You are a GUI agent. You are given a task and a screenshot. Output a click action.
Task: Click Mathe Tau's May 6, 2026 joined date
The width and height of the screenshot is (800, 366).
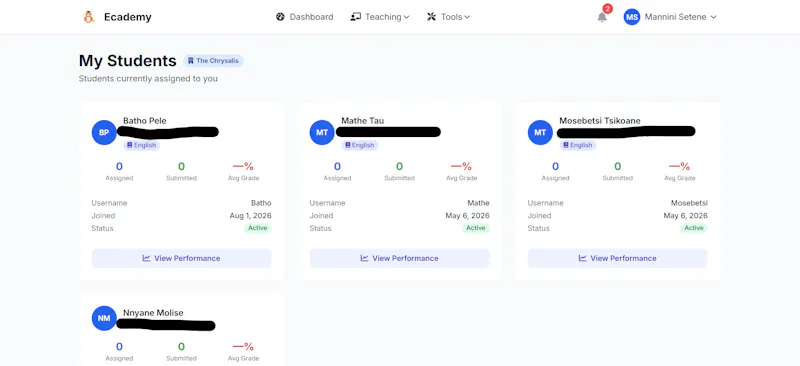tap(467, 216)
